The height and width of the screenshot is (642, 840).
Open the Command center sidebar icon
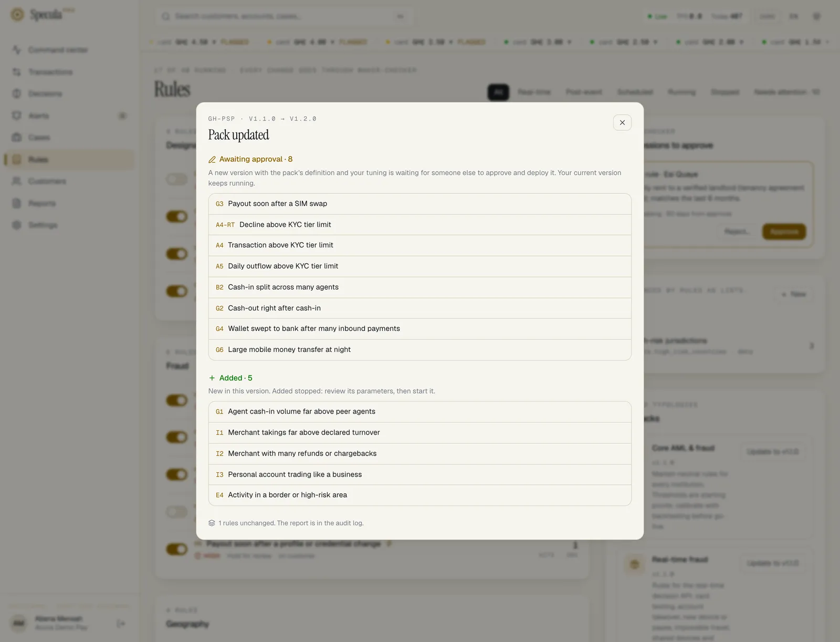click(17, 50)
